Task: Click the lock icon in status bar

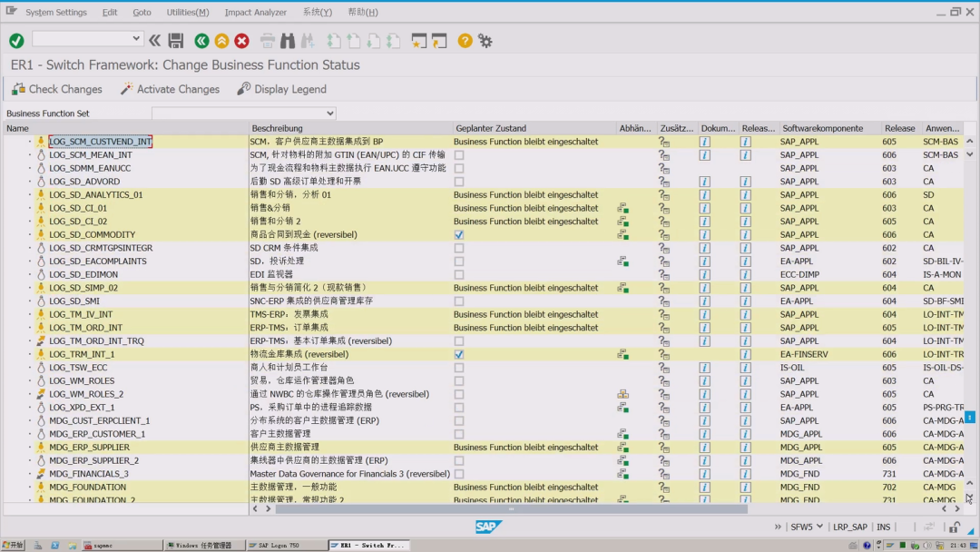Action: click(x=955, y=527)
